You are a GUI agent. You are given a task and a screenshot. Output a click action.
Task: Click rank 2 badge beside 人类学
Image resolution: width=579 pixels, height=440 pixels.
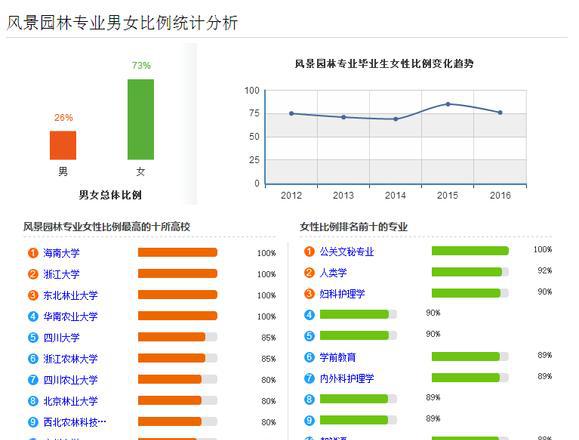pyautogui.click(x=309, y=272)
